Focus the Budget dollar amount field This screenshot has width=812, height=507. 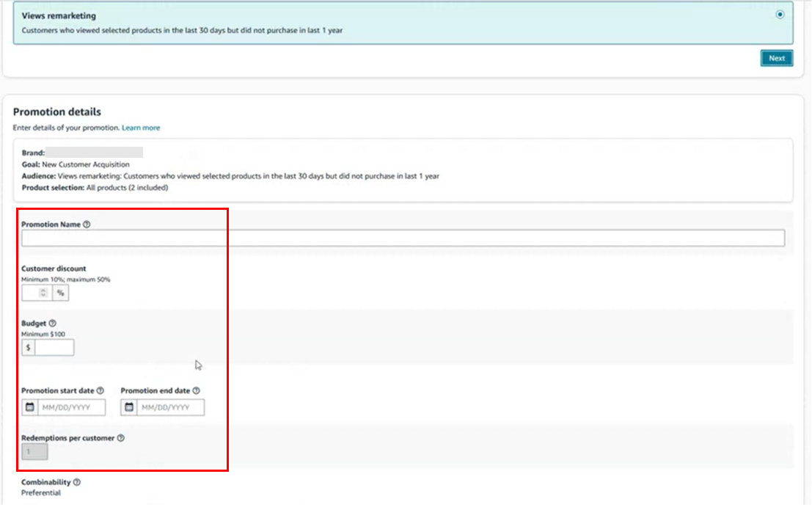point(54,348)
